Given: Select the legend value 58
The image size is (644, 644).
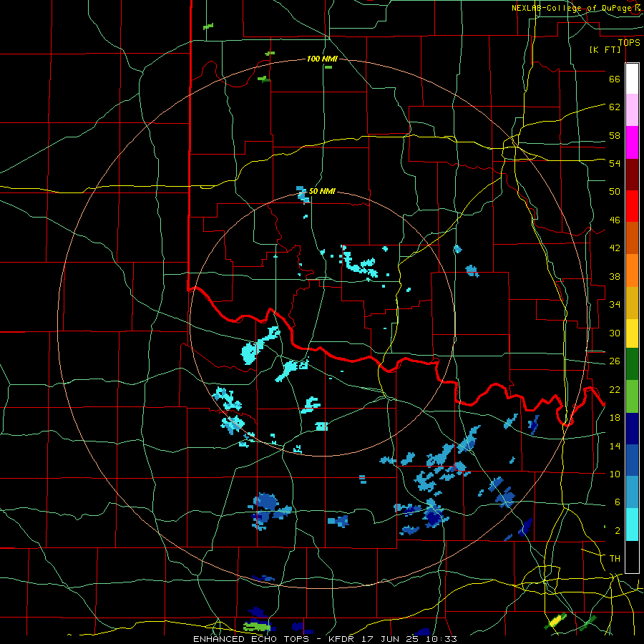Looking at the screenshot, I should [615, 135].
